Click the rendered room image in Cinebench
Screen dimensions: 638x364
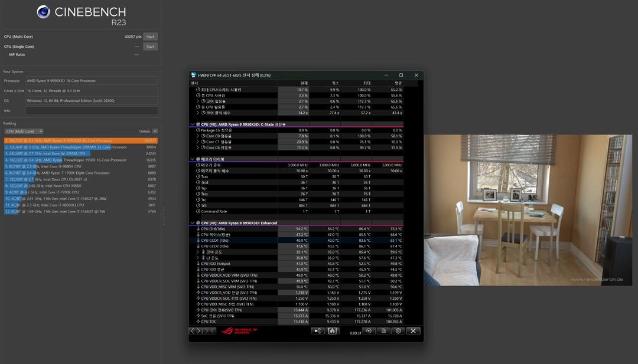[x=528, y=210]
